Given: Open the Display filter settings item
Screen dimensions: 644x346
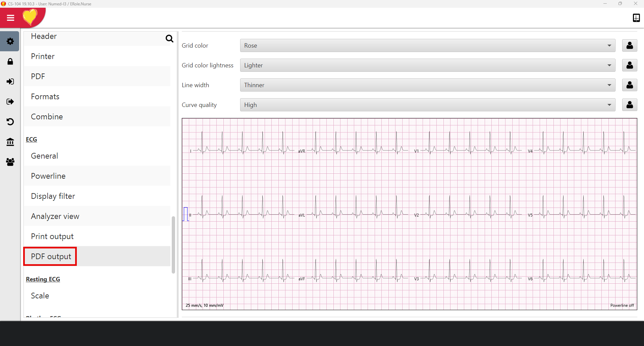Looking at the screenshot, I should tap(53, 196).
